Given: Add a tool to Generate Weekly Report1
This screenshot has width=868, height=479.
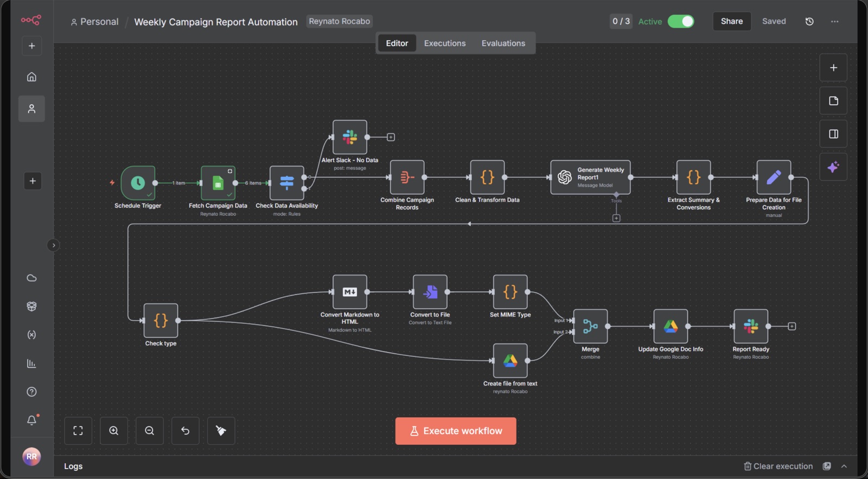Looking at the screenshot, I should 616,218.
